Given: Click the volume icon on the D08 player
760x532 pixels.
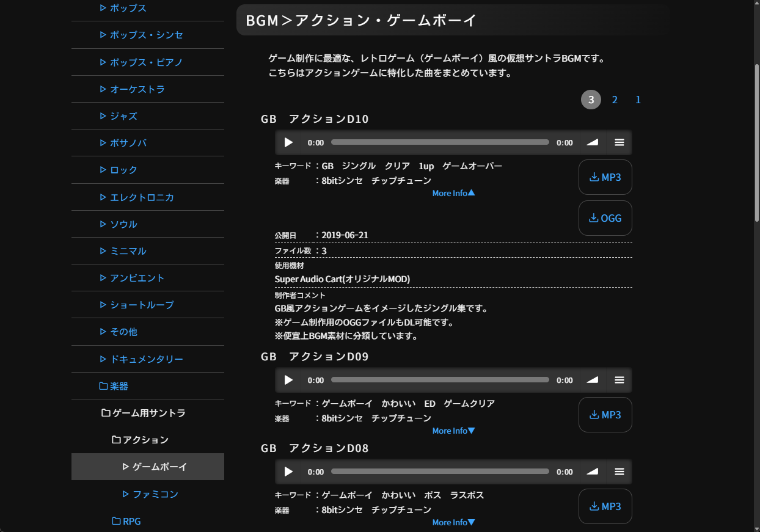Looking at the screenshot, I should [591, 471].
